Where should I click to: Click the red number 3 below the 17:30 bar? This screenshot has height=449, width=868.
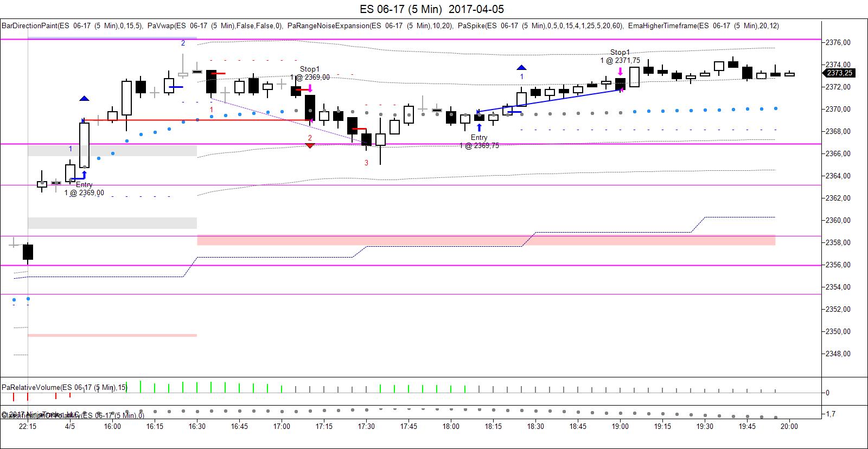click(366, 163)
